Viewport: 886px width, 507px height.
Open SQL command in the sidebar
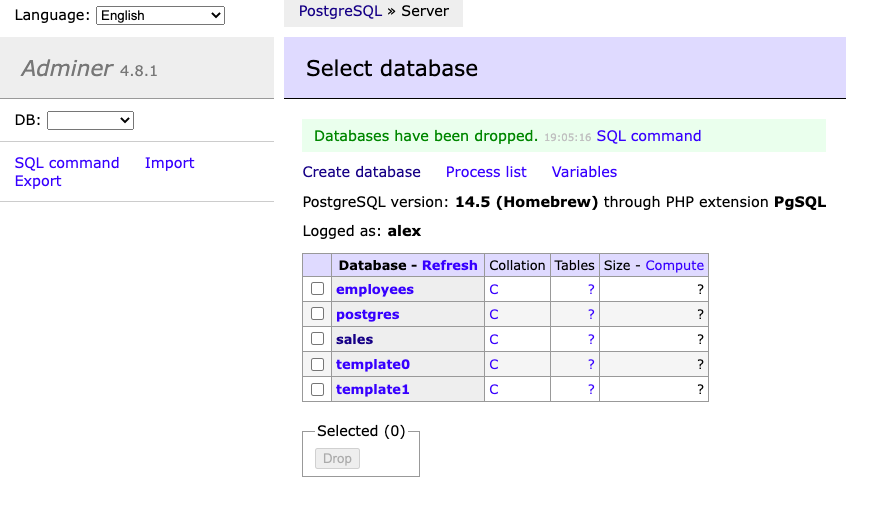(67, 163)
